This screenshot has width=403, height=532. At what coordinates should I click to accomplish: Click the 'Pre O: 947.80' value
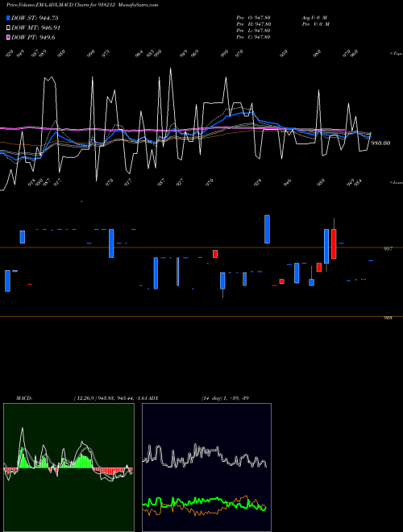(x=253, y=18)
